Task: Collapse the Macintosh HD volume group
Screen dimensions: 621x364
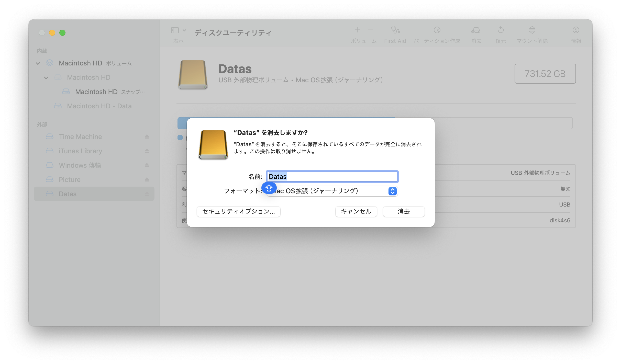Action: click(x=38, y=63)
